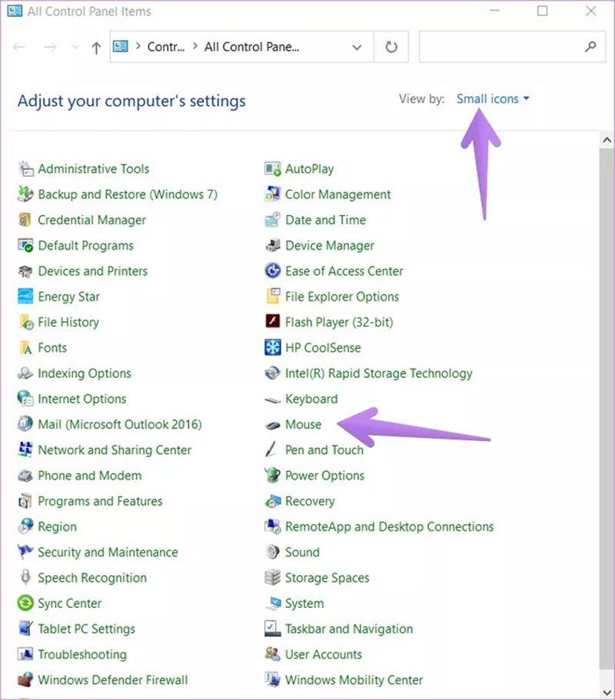Go up one folder level
615x700 pixels.
click(x=96, y=48)
